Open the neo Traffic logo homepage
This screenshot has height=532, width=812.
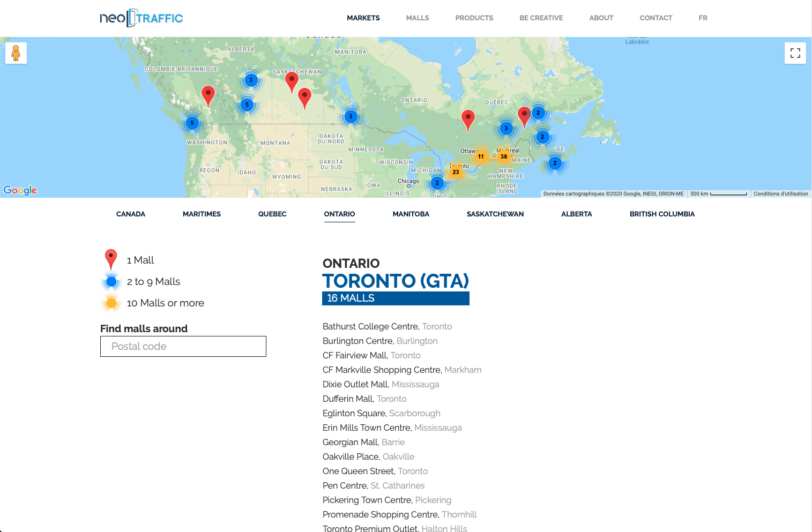click(x=141, y=18)
